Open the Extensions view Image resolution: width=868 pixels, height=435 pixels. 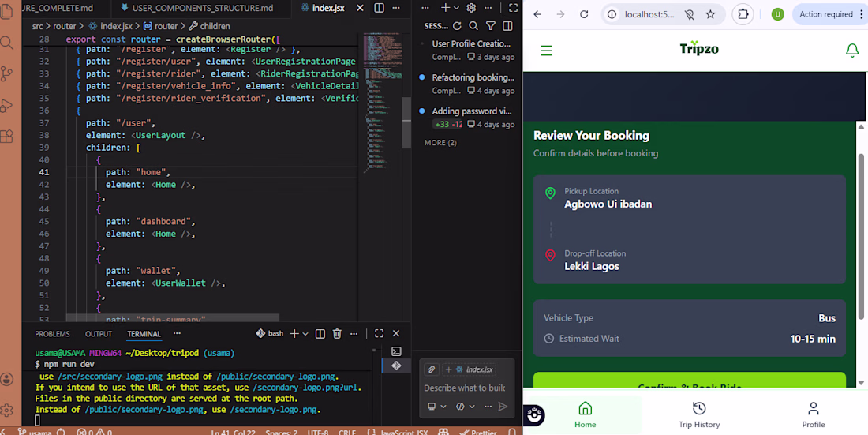pyautogui.click(x=6, y=137)
